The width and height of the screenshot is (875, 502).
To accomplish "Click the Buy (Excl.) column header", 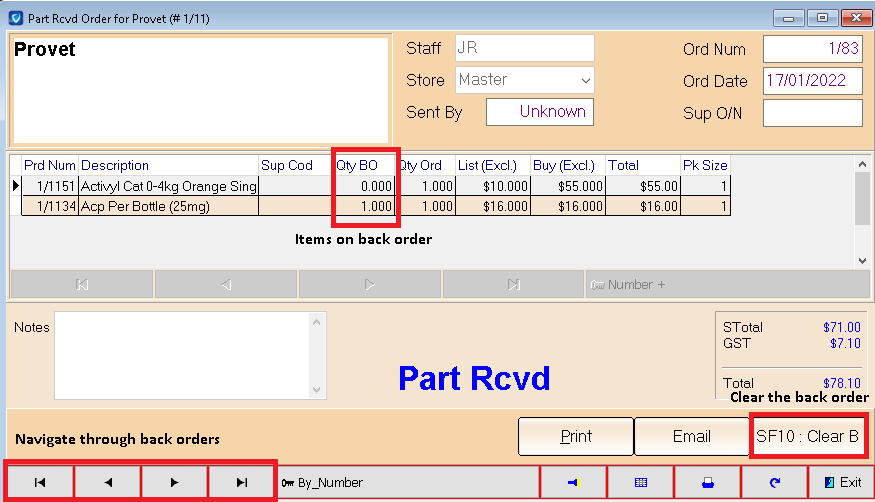I will (x=568, y=166).
